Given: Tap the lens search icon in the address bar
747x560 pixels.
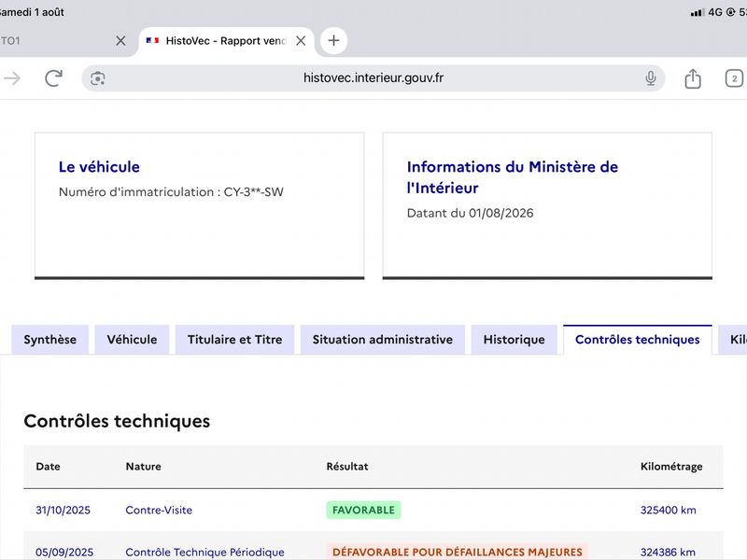Looking at the screenshot, I should 98,78.
